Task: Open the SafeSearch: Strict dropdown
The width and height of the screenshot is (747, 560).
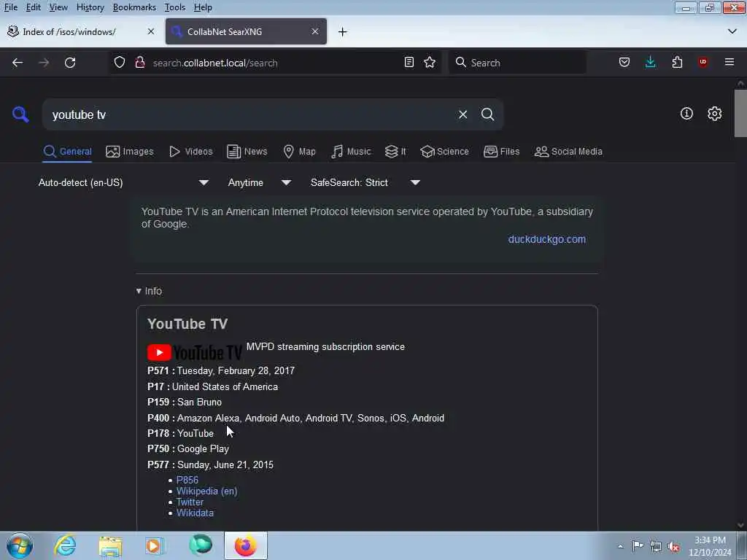Action: (x=365, y=182)
